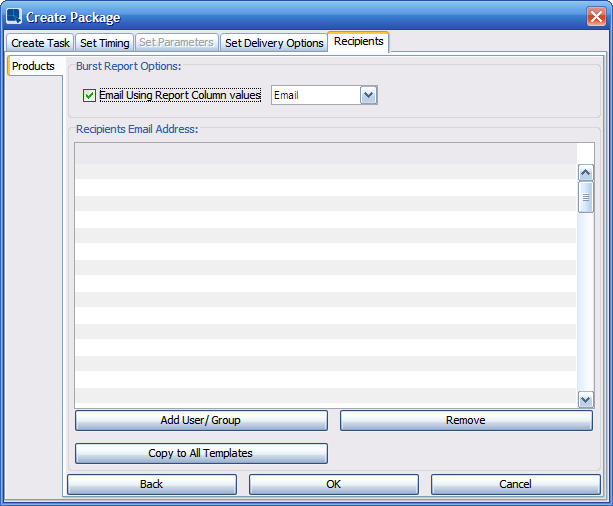Select the Recipients tab
This screenshot has height=506, width=613.
(x=358, y=41)
